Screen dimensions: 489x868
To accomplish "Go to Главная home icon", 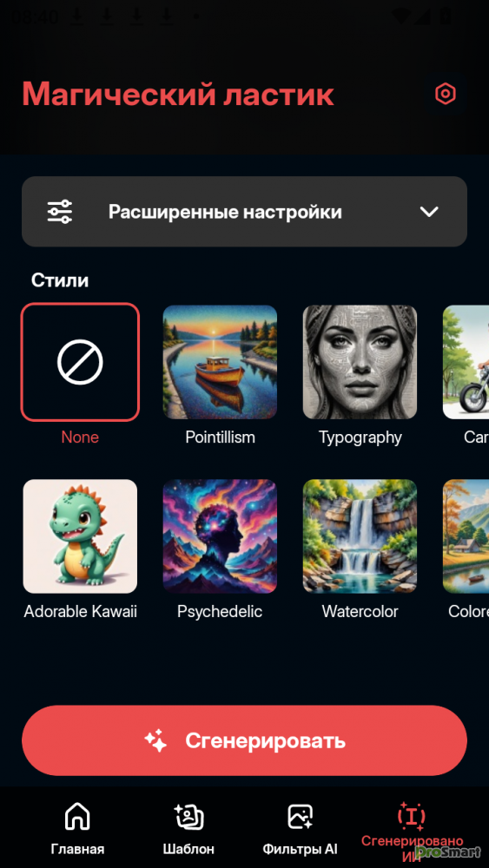I will pos(77,816).
